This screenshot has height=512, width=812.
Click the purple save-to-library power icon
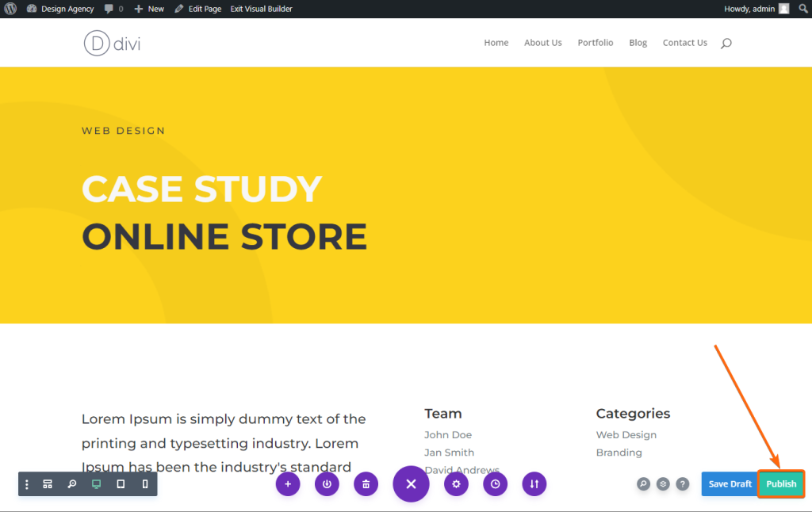(x=327, y=484)
